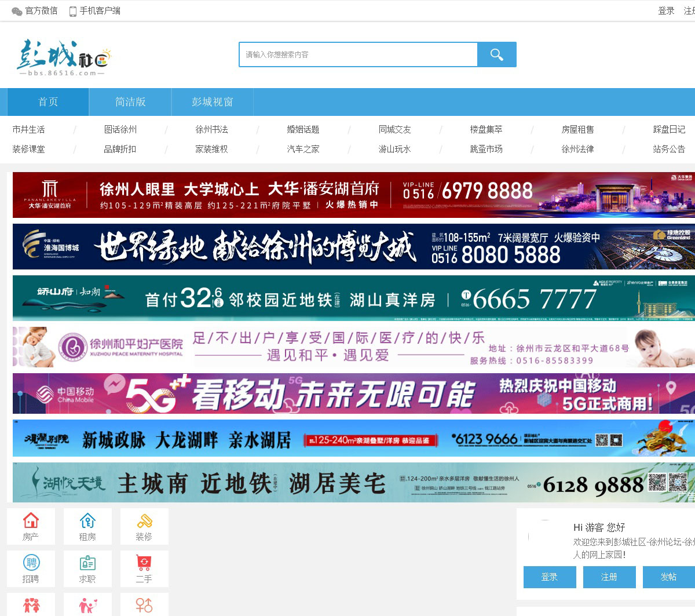
Task: Open the 招聘 recruitment icon
Action: [31, 568]
